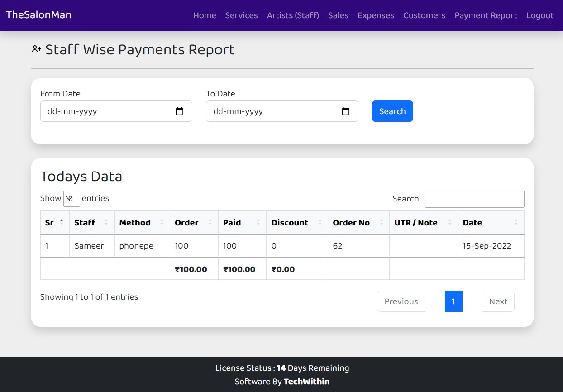Click the ₹0.00 discount total
The width and height of the screenshot is (563, 392).
(283, 269)
